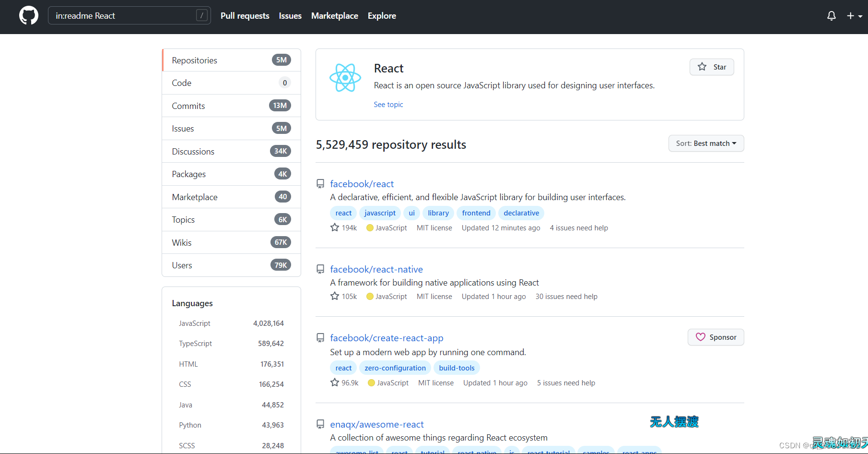Select Topics filter in sidebar
The width and height of the screenshot is (868, 454).
pos(232,220)
